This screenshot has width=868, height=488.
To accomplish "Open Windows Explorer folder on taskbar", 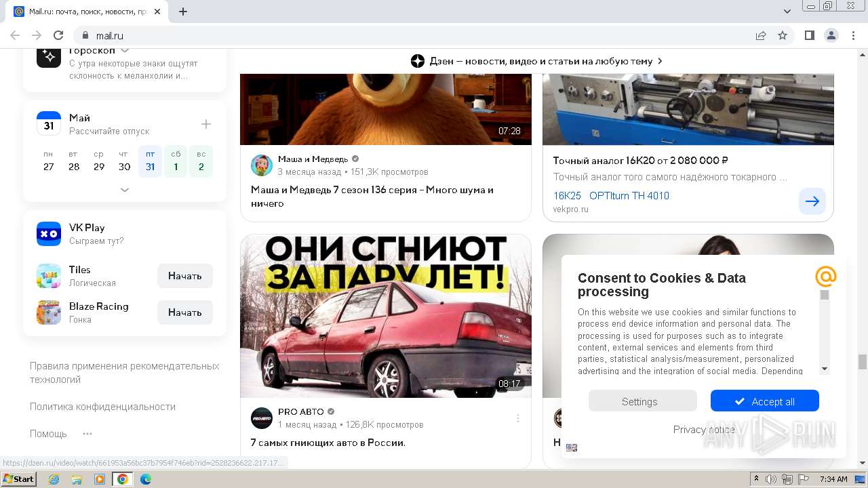I will click(x=77, y=479).
